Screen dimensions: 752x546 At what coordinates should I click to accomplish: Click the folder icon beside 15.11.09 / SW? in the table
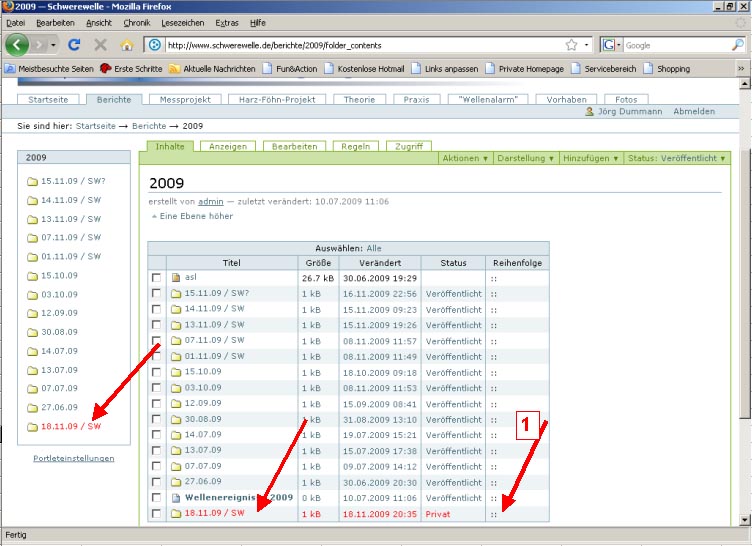pyautogui.click(x=176, y=294)
